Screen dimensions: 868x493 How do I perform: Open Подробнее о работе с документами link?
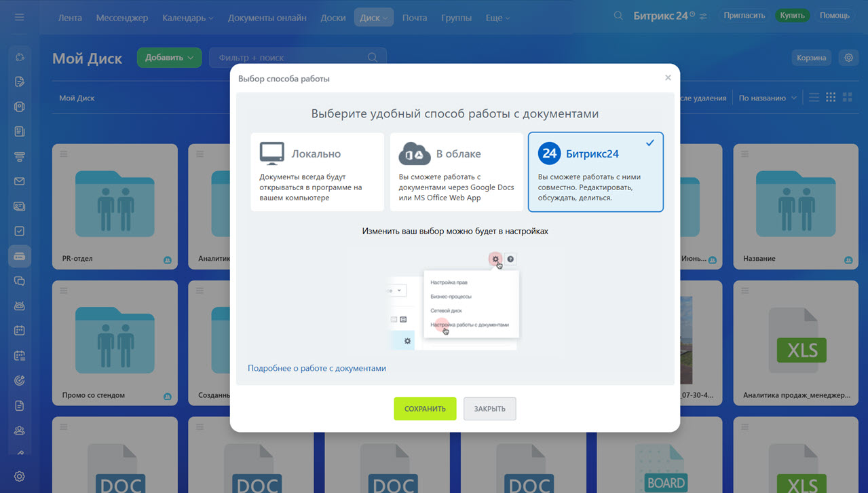317,368
